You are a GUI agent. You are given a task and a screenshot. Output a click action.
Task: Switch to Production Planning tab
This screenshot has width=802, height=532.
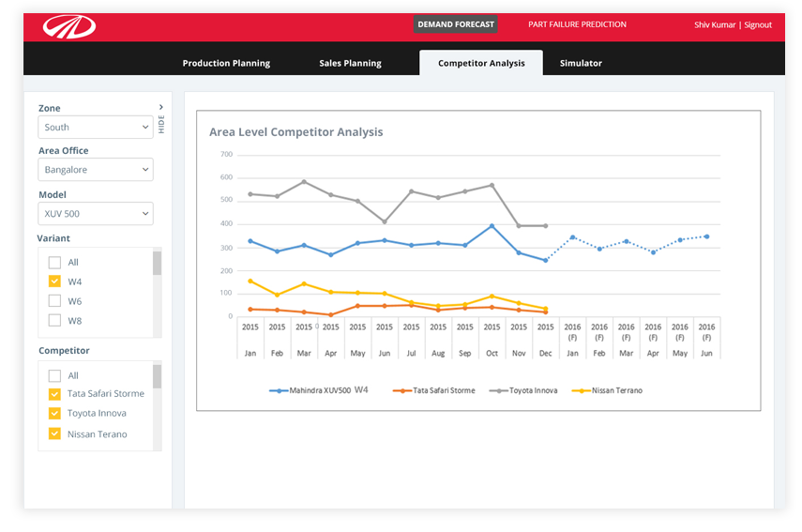coord(226,63)
